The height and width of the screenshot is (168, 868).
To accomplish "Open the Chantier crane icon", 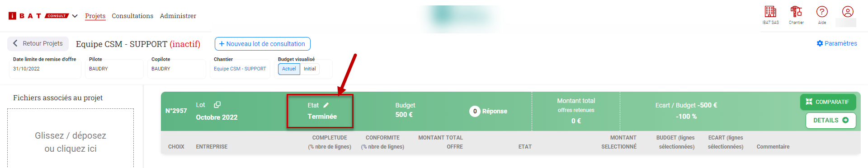I will coord(796,12).
